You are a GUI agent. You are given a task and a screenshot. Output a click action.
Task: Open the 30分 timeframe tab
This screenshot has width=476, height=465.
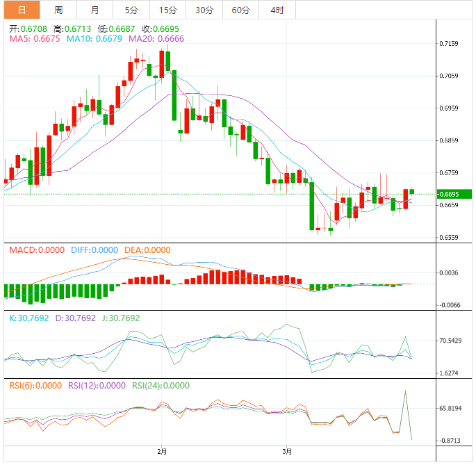coord(204,10)
